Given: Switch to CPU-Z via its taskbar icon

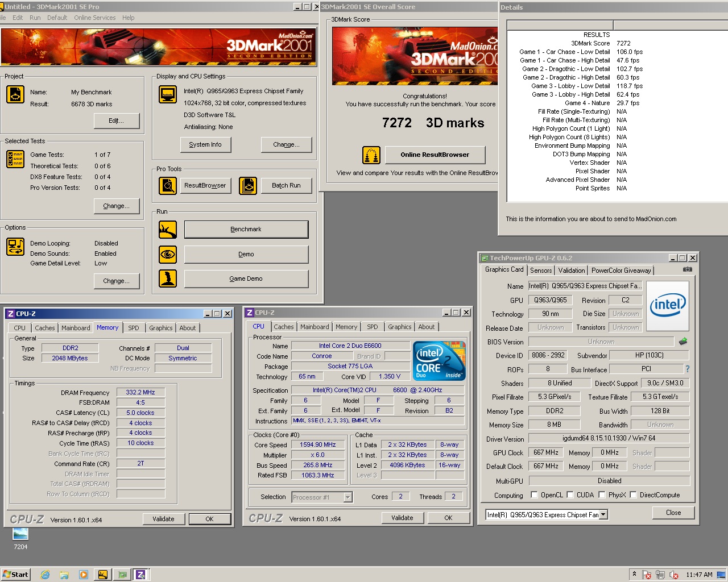Looking at the screenshot, I should [140, 575].
